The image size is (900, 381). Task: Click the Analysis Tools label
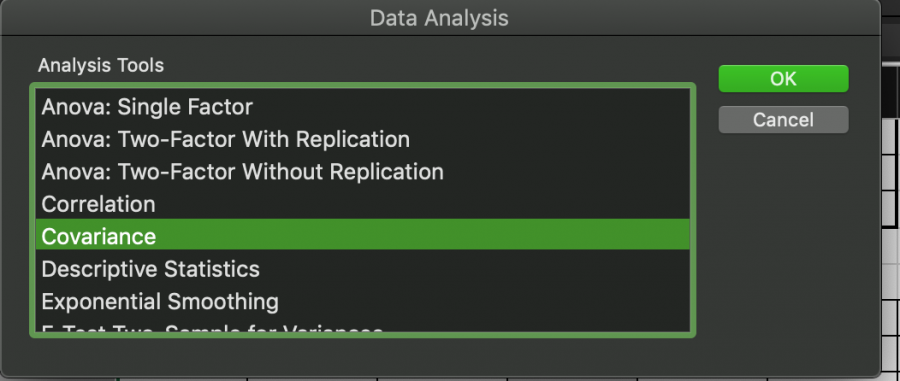[x=101, y=65]
